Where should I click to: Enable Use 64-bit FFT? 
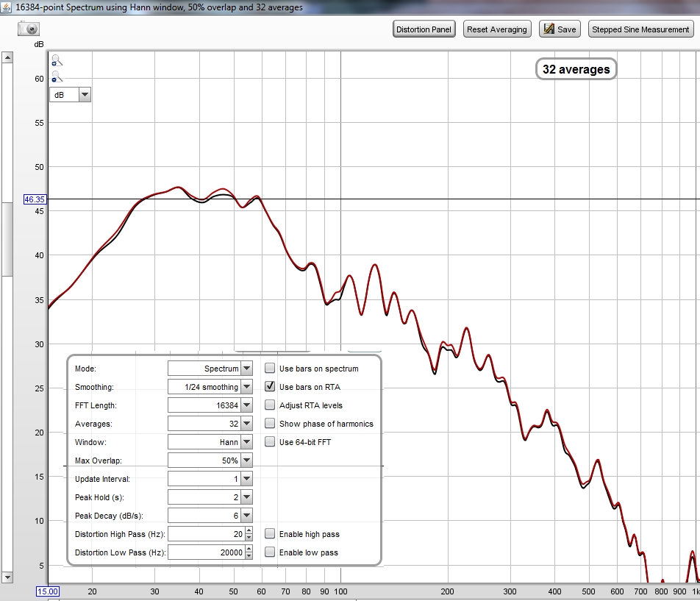coord(270,441)
